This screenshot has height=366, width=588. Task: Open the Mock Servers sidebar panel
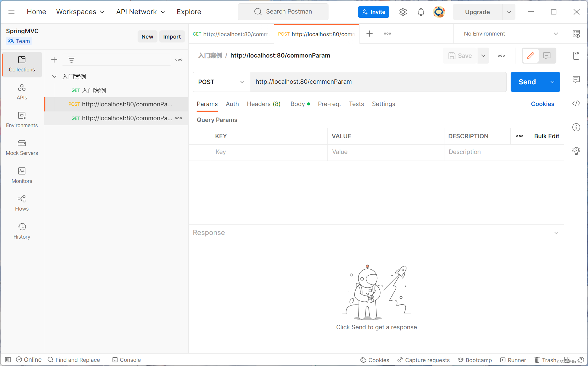tap(22, 147)
